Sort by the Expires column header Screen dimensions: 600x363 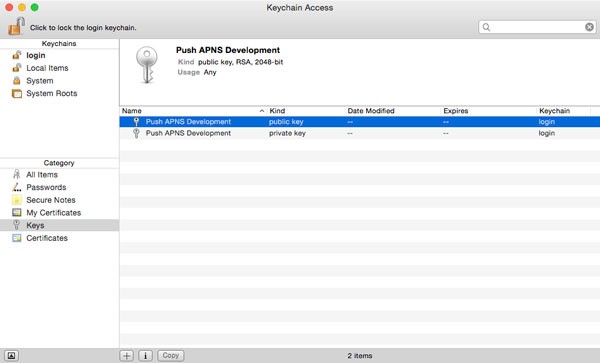point(488,111)
